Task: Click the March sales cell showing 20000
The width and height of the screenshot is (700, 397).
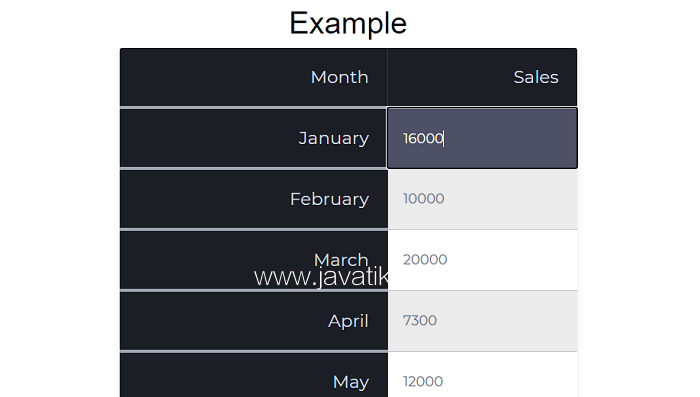Action: click(482, 260)
